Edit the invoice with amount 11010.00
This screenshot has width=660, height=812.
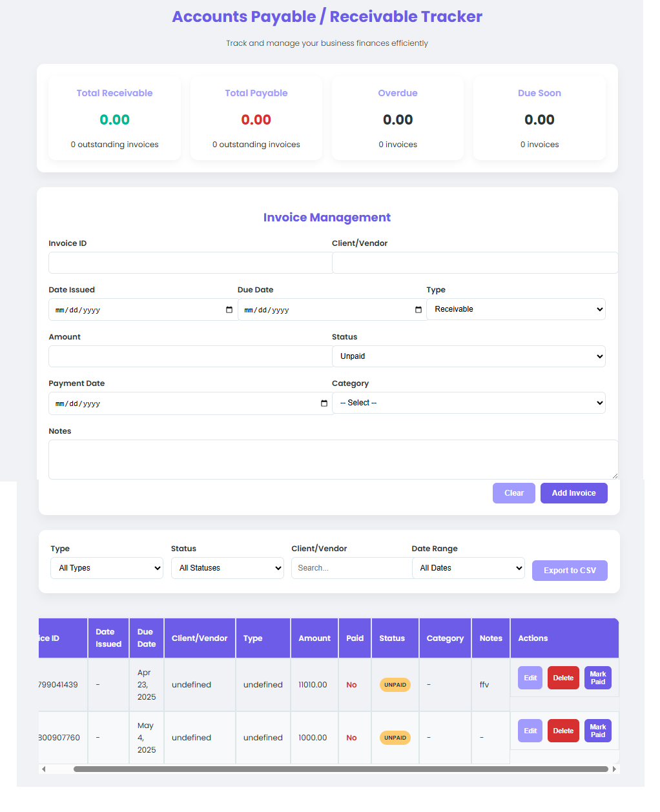pyautogui.click(x=530, y=678)
